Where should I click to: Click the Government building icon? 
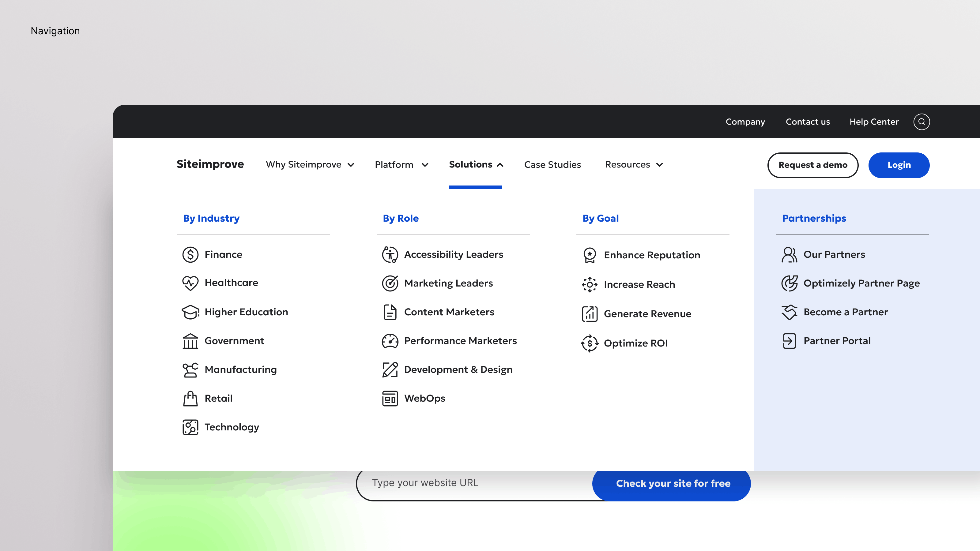(190, 341)
